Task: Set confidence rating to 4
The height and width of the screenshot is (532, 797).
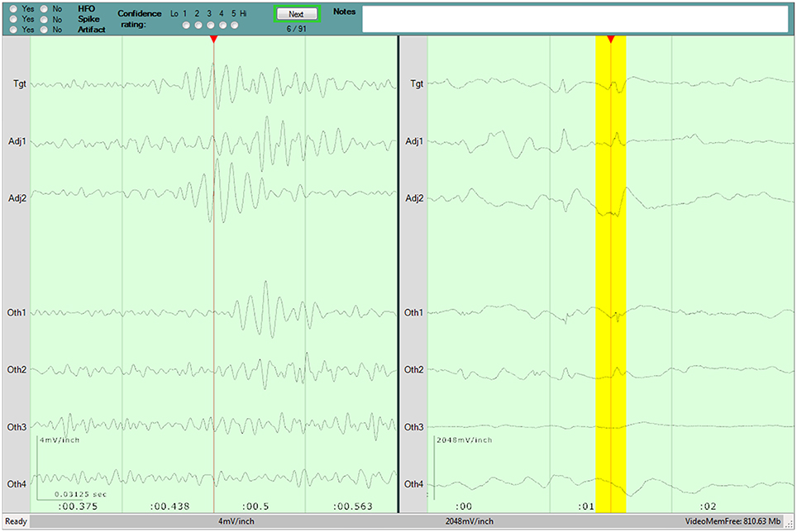Action: [222, 25]
